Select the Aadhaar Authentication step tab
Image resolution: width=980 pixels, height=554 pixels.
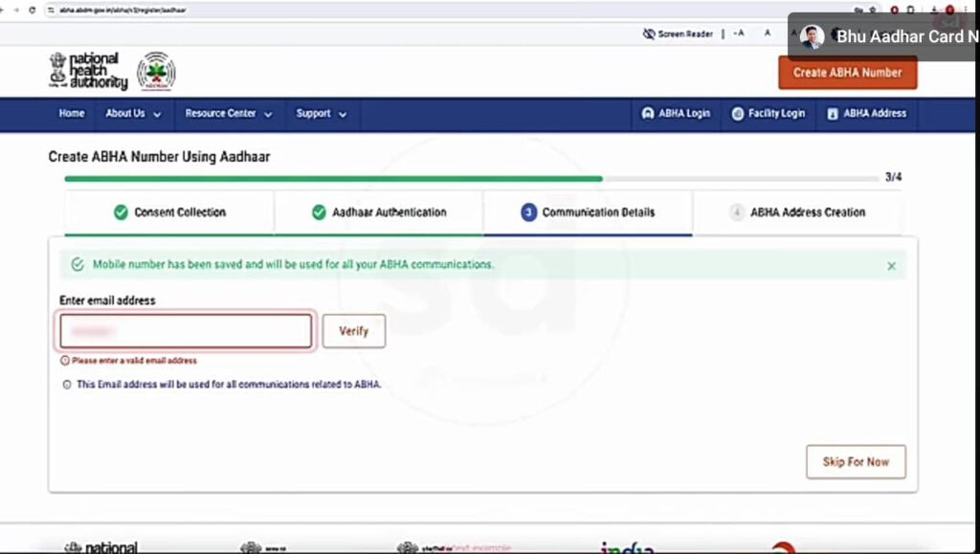[x=379, y=212]
